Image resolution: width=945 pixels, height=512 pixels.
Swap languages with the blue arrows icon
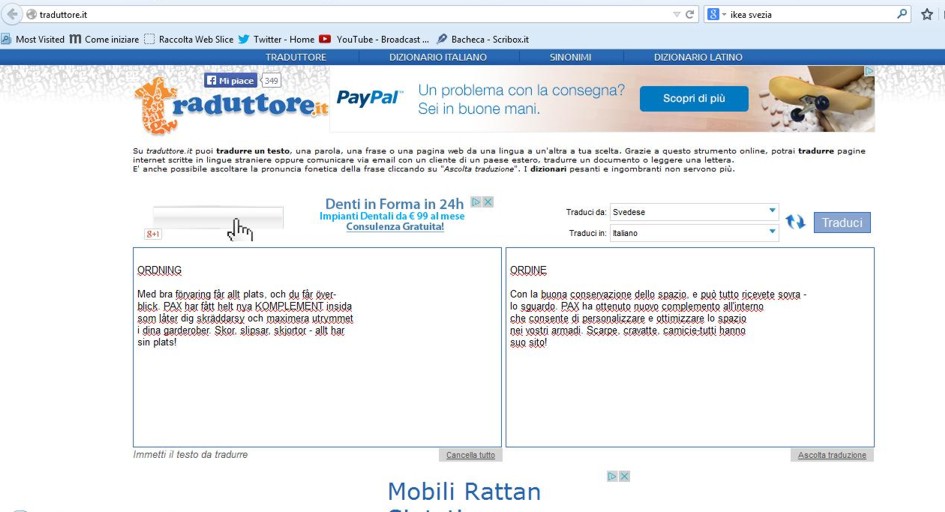coord(795,222)
